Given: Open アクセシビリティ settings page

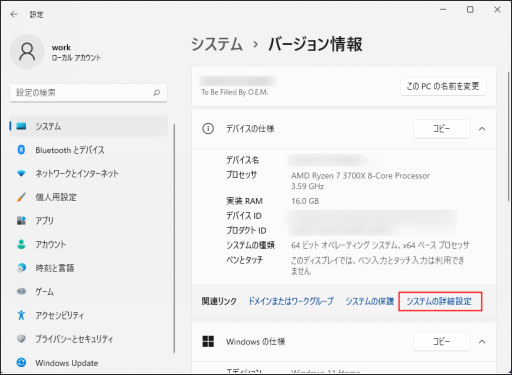Looking at the screenshot, I should [89, 315].
